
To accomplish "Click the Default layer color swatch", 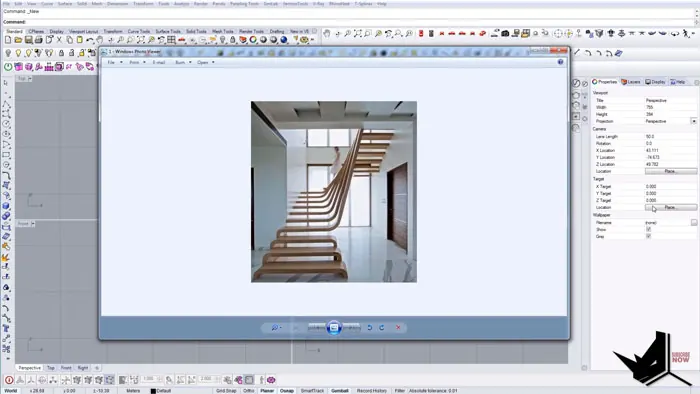I will pyautogui.click(x=153, y=391).
